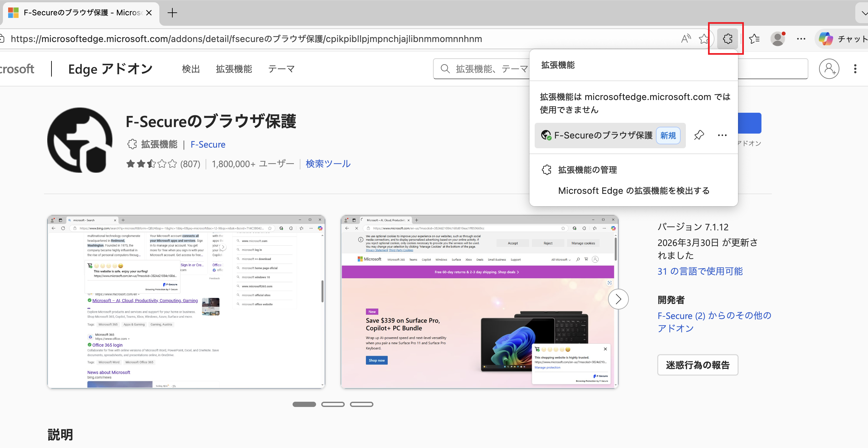Click the sign-in person icon near the search box
This screenshot has width=868, height=448.
click(x=829, y=69)
